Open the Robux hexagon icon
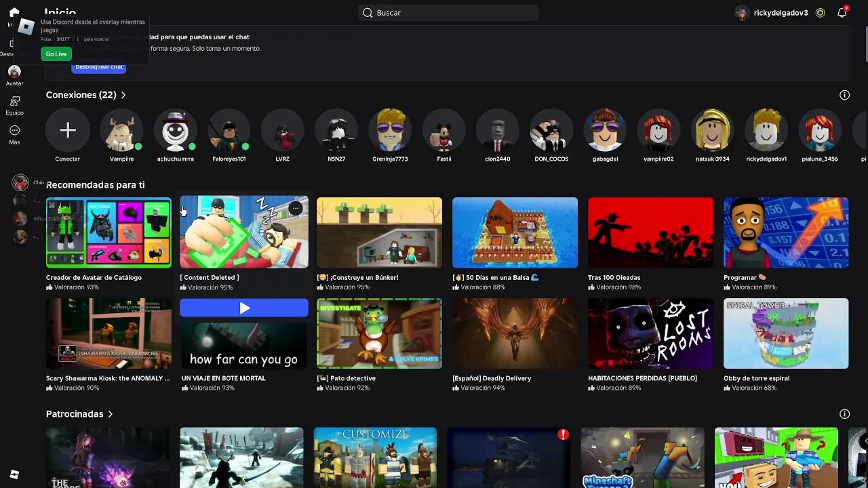The image size is (868, 488). tap(820, 12)
